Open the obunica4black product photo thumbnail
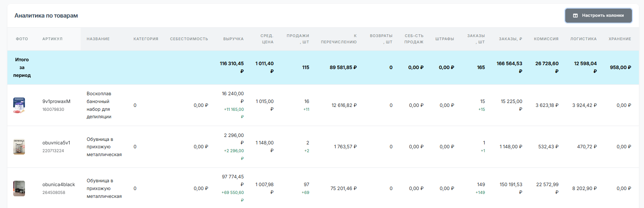This screenshot has width=644, height=208. (19, 188)
